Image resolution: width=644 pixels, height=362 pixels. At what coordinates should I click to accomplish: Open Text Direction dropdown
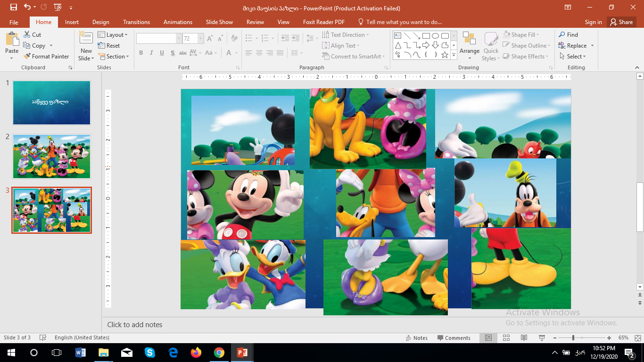[346, 35]
